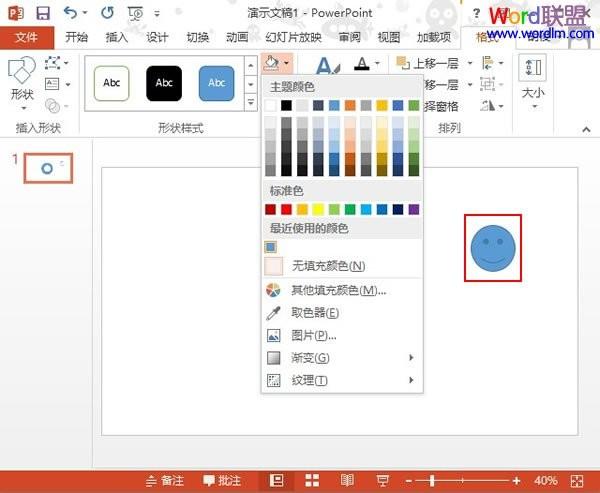
Task: Collapse the ribbon with the chevron
Action: tap(586, 129)
